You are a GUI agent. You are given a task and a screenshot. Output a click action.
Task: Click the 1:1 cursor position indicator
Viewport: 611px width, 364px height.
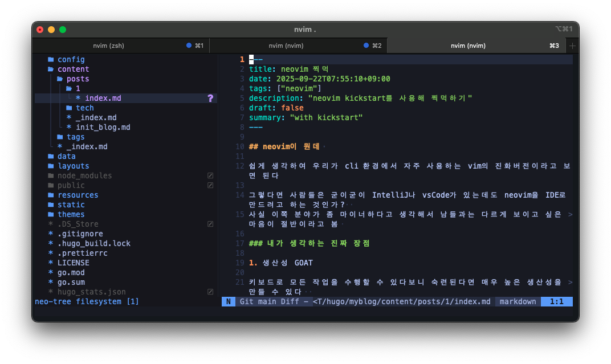[557, 301]
